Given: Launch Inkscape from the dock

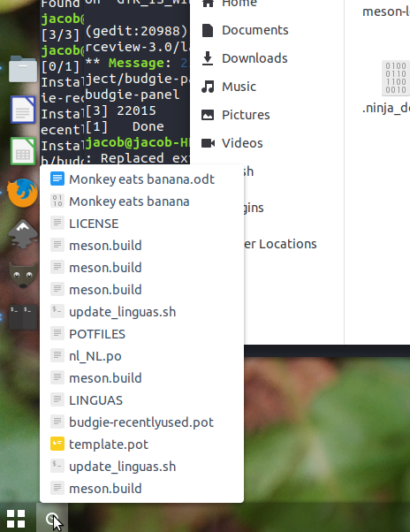Looking at the screenshot, I should 23,234.
